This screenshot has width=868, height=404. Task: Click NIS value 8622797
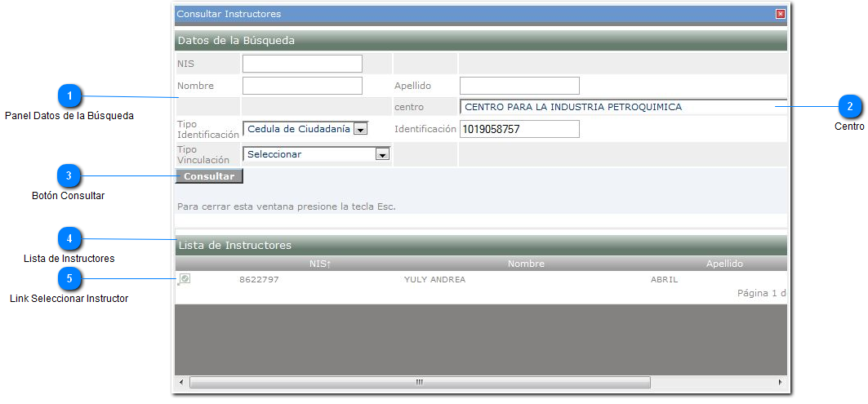tap(259, 279)
